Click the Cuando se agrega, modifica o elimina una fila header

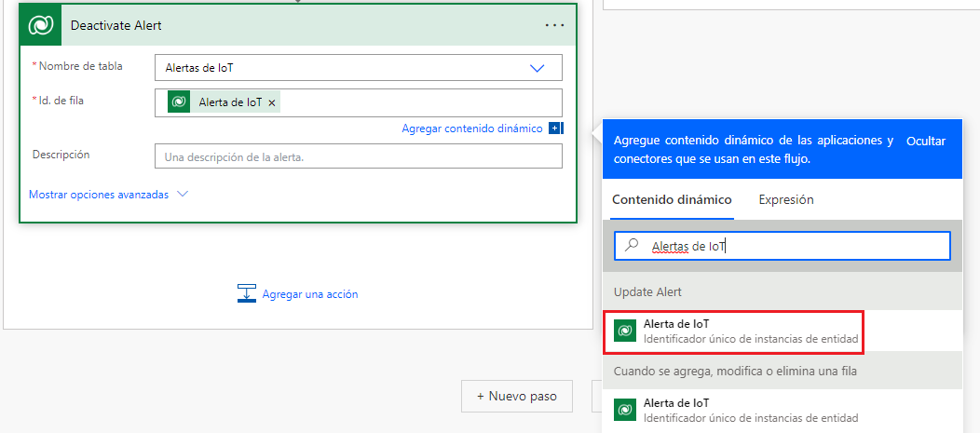pos(783,371)
